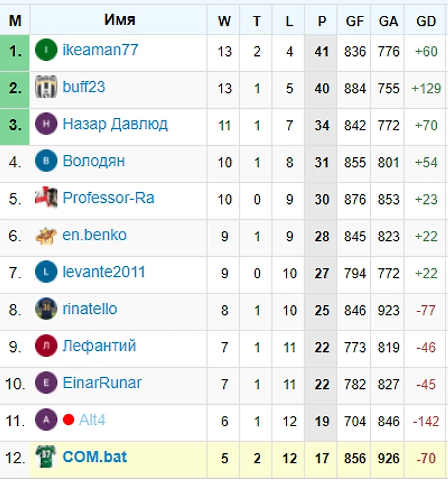Sort table by the P points column
The image size is (448, 484).
click(x=322, y=21)
